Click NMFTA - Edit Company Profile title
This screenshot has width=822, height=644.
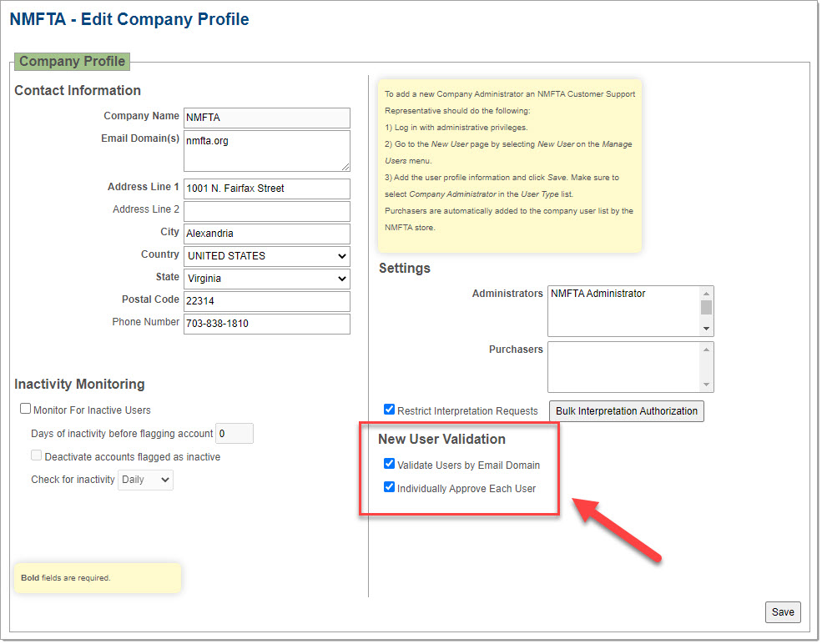(129, 19)
